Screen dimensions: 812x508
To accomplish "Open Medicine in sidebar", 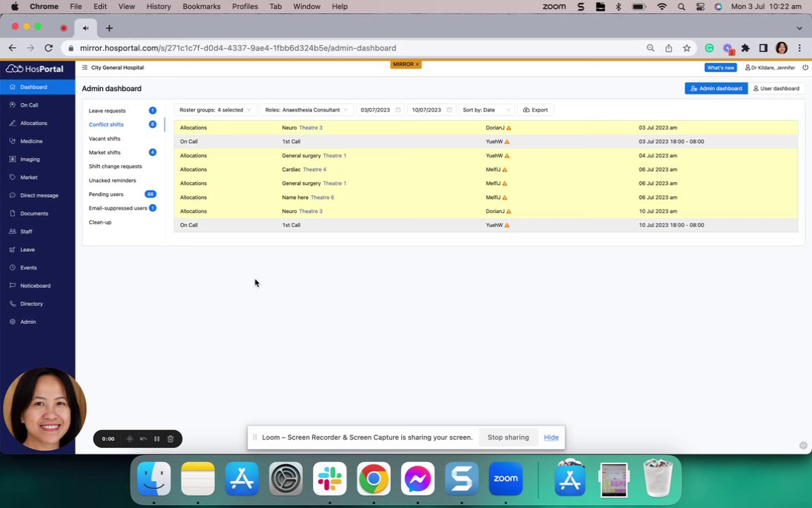I will [37, 141].
